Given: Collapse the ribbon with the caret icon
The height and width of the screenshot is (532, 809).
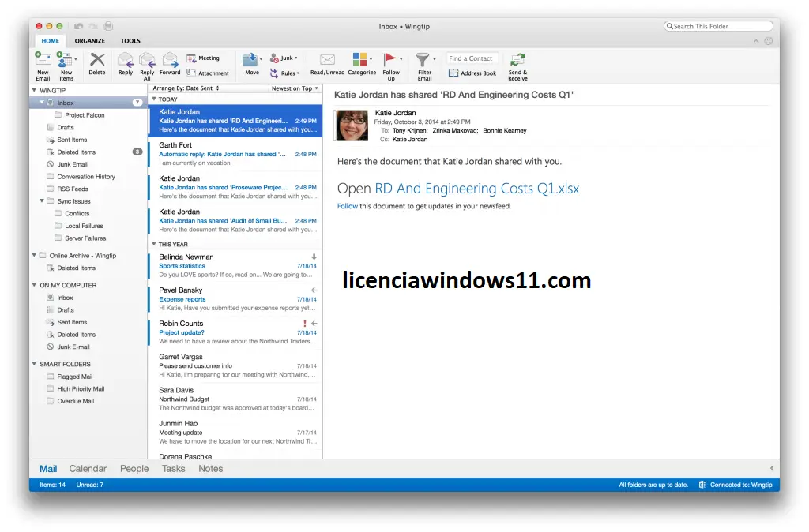Looking at the screenshot, I should point(756,41).
